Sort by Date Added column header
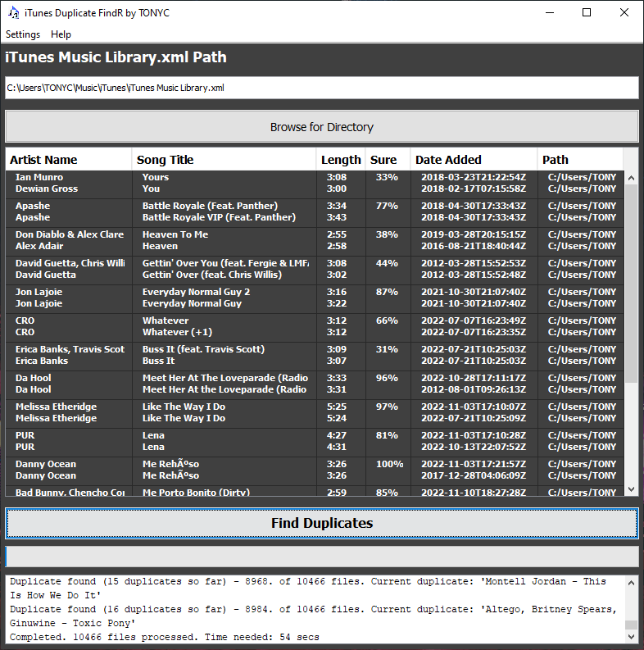Screen dimensions: 644x650 tap(474, 160)
